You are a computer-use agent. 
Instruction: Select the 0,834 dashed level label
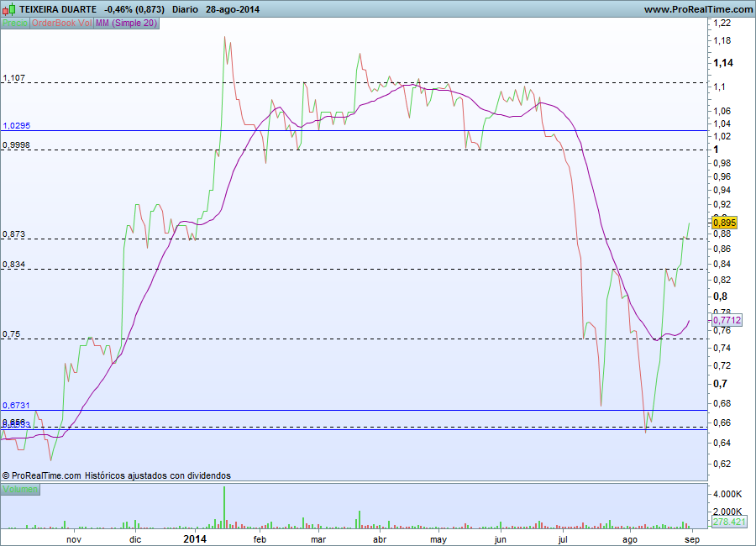click(14, 264)
